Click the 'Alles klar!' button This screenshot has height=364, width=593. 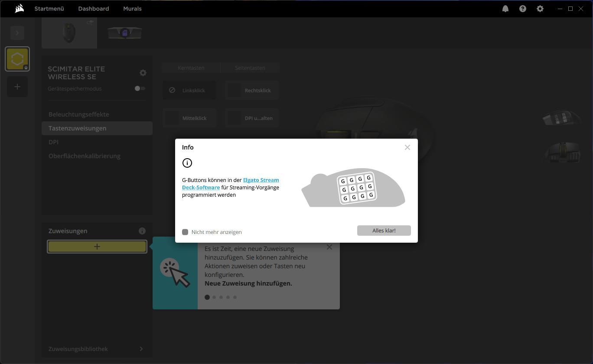coord(384,231)
